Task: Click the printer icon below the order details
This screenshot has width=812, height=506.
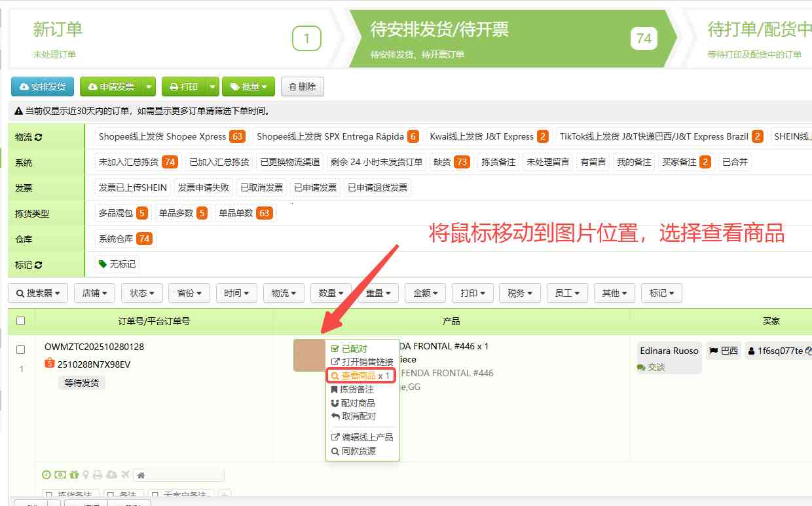Action: pyautogui.click(x=96, y=475)
